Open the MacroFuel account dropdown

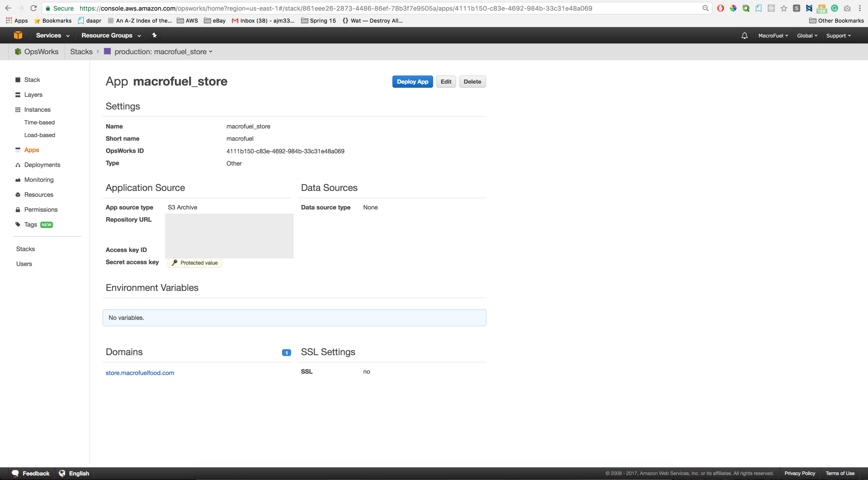(x=773, y=36)
